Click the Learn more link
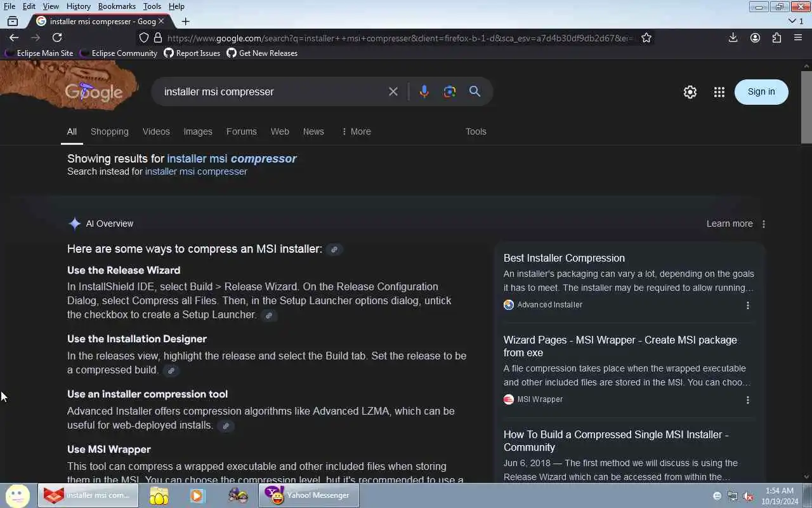Image resolution: width=812 pixels, height=508 pixels. click(730, 224)
